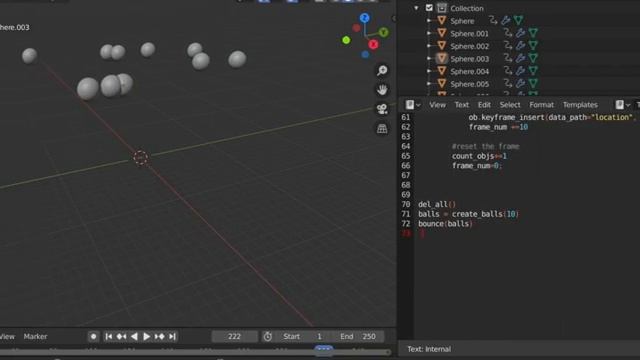Open the Templates menu

point(580,105)
